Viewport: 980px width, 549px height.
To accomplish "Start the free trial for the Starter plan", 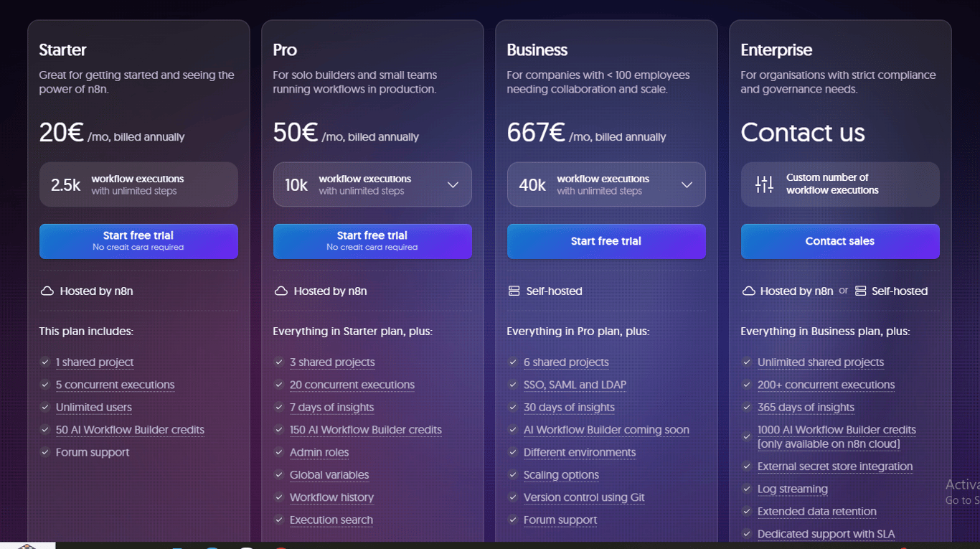I will pos(138,241).
